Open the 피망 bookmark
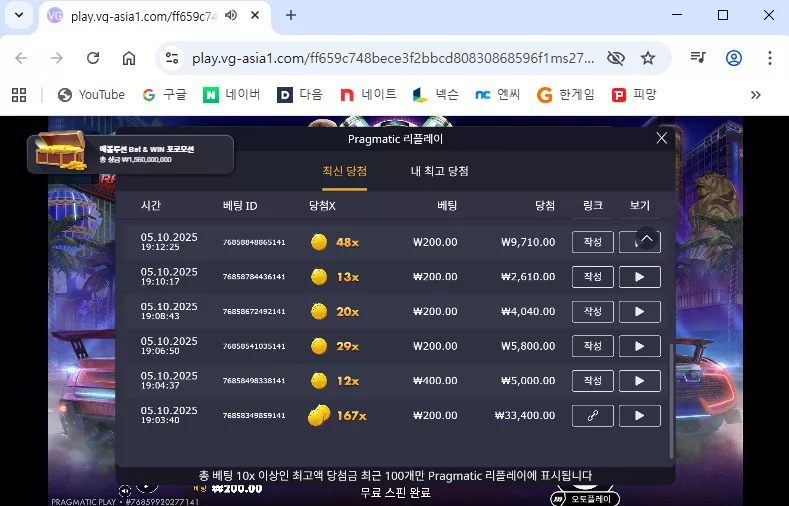789x506 pixels. [634, 95]
